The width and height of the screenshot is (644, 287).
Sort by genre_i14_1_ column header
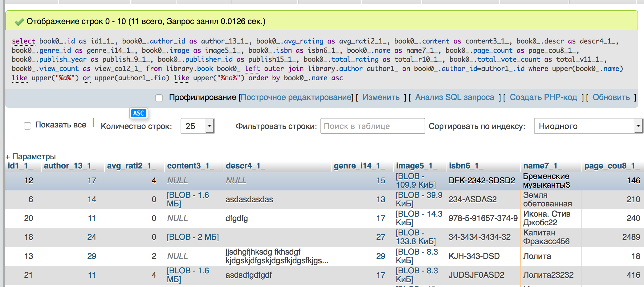359,166
